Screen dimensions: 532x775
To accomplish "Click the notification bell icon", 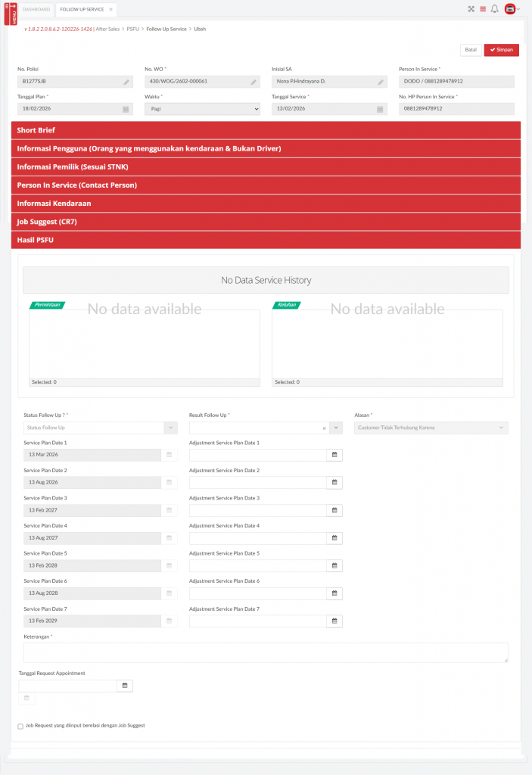I will [x=494, y=9].
